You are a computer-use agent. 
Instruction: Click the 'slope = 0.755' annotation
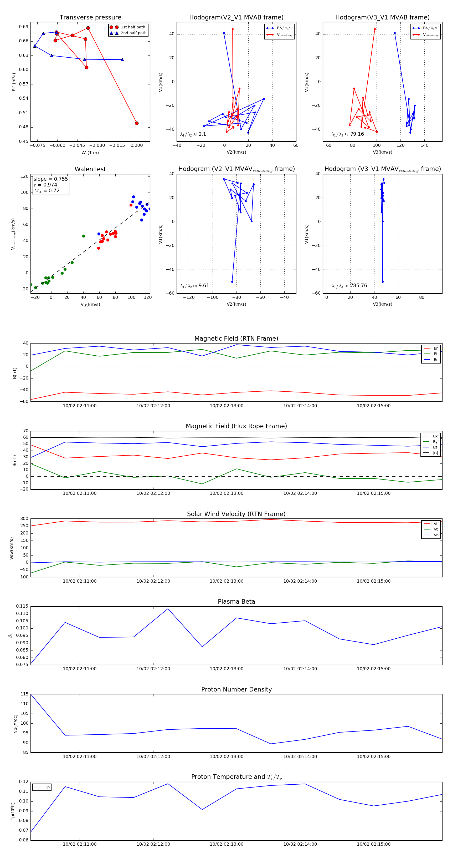50,179
